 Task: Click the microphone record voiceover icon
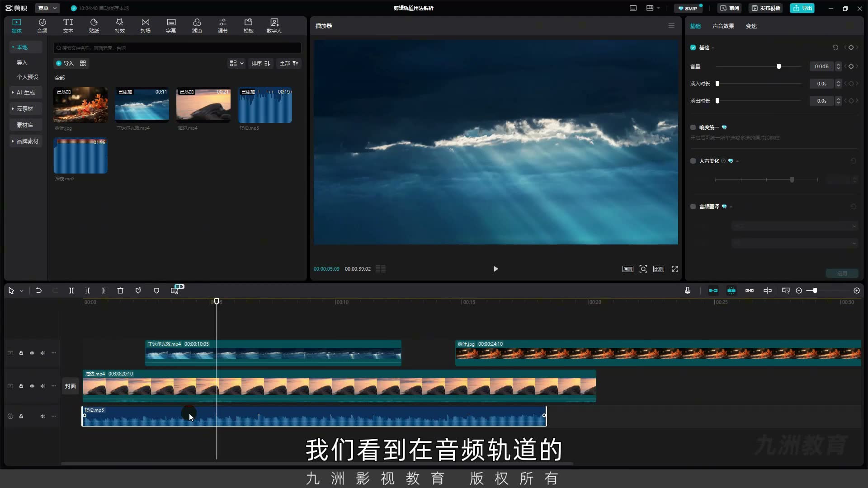(687, 291)
